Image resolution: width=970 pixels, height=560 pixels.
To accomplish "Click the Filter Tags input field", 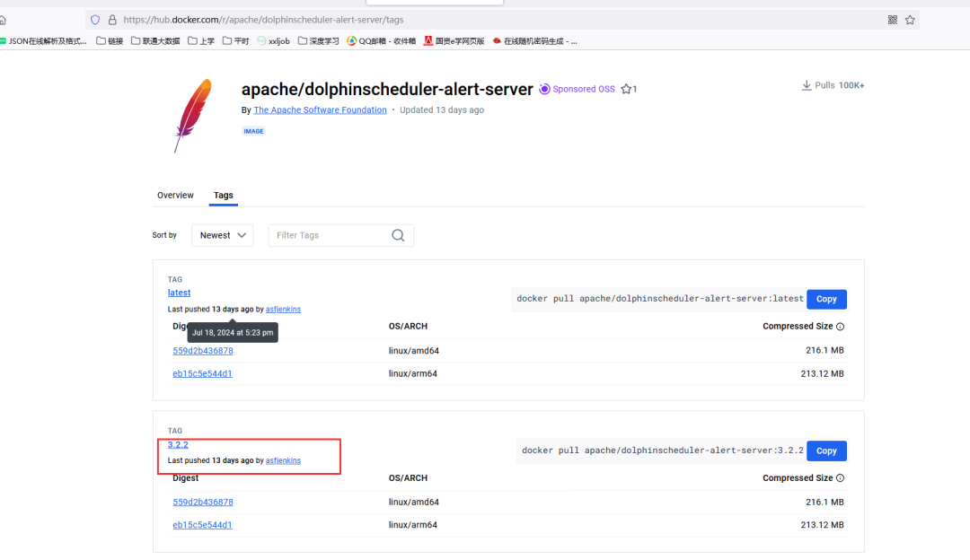I will pyautogui.click(x=341, y=235).
